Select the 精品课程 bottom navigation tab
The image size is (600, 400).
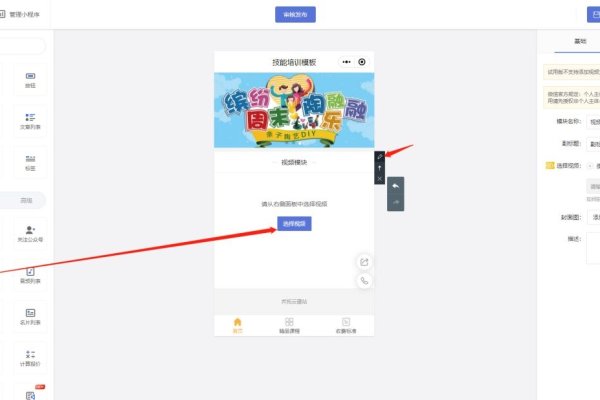[x=289, y=325]
